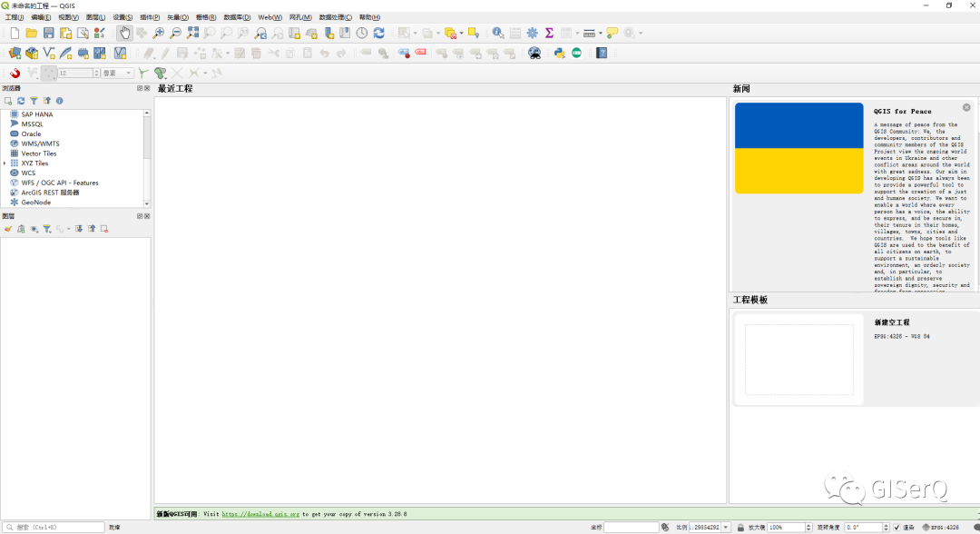Select the Oracle entry in the browser tree
The image size is (980, 534).
click(31, 133)
